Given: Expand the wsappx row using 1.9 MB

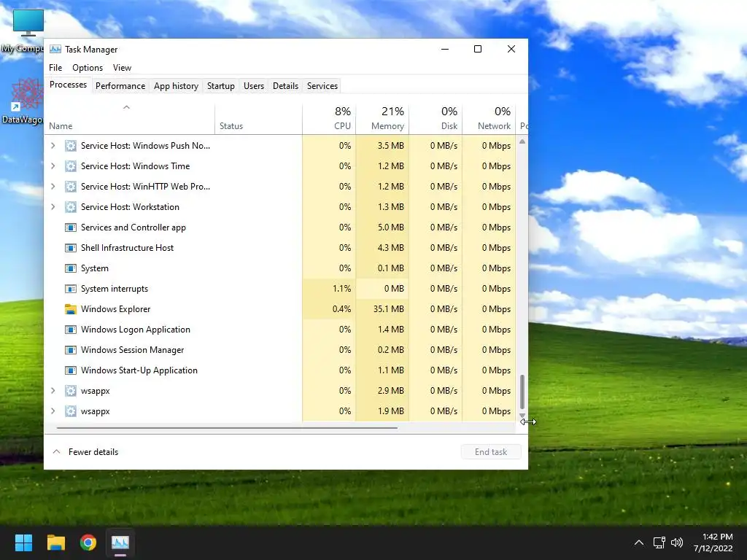Looking at the screenshot, I should point(53,411).
